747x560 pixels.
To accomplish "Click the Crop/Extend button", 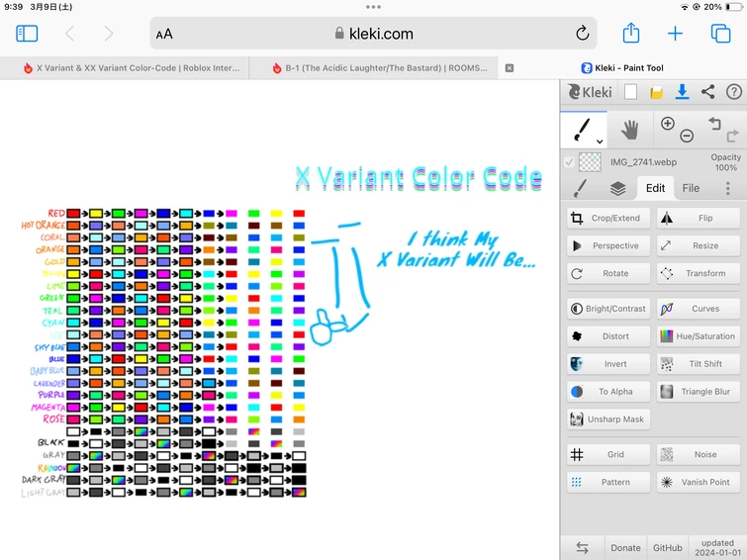I will (x=608, y=219).
